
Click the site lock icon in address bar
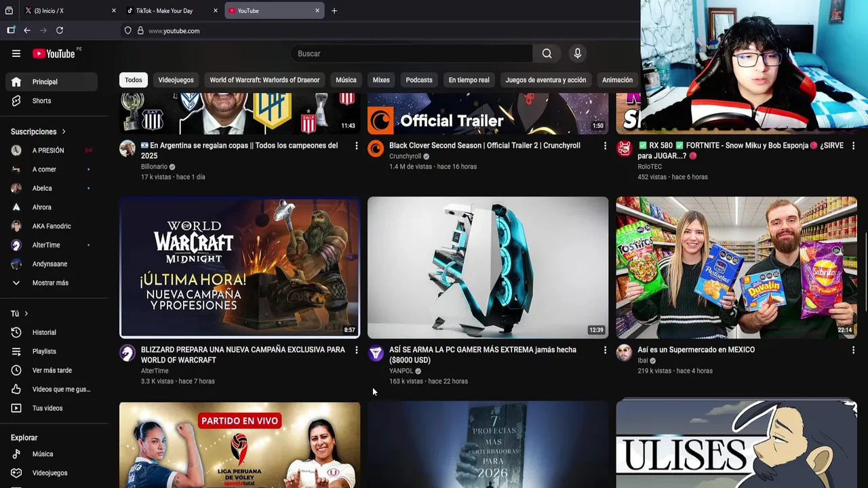pyautogui.click(x=140, y=30)
